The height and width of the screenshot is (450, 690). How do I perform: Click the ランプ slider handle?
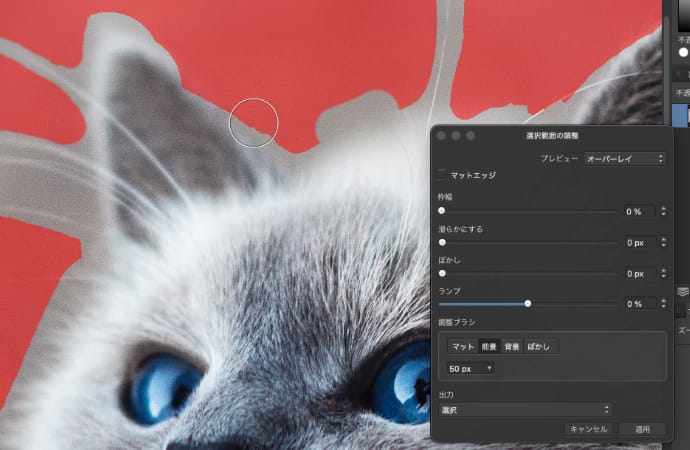(x=527, y=303)
